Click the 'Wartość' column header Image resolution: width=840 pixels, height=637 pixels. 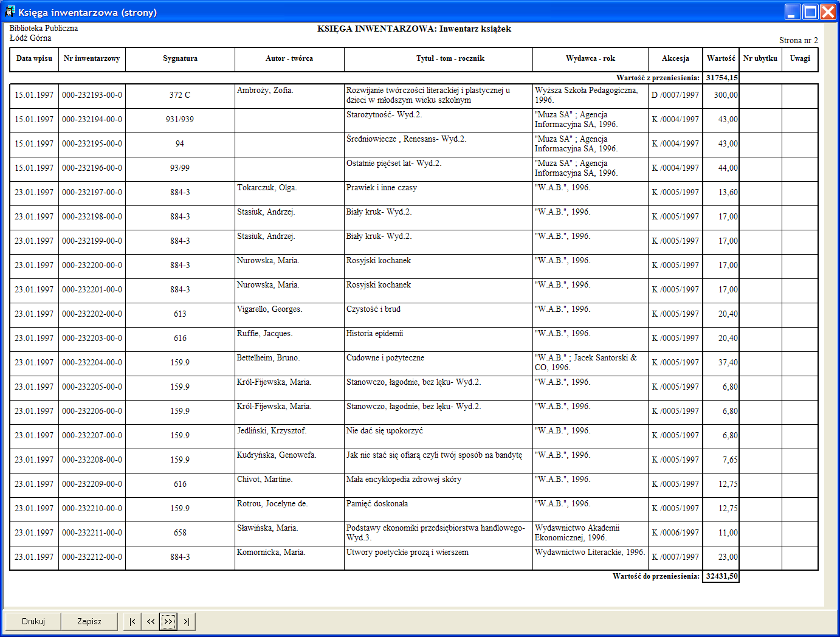coord(721,59)
